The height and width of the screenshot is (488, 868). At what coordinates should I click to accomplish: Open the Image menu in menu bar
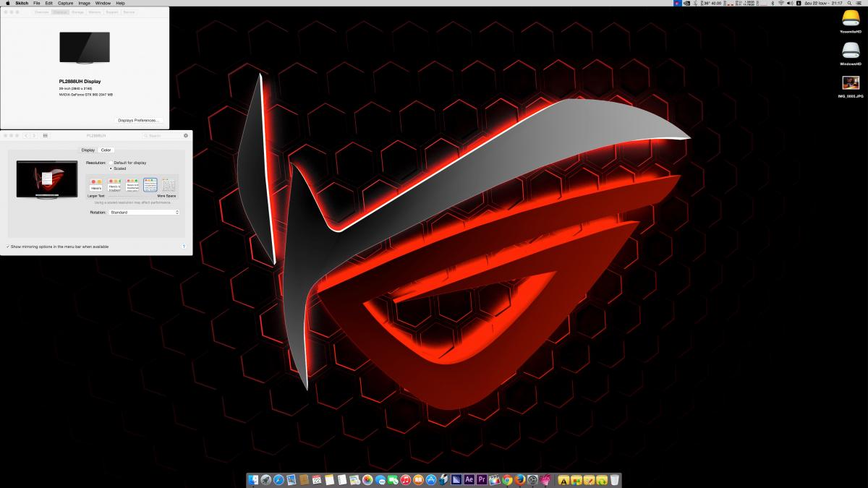pos(84,3)
